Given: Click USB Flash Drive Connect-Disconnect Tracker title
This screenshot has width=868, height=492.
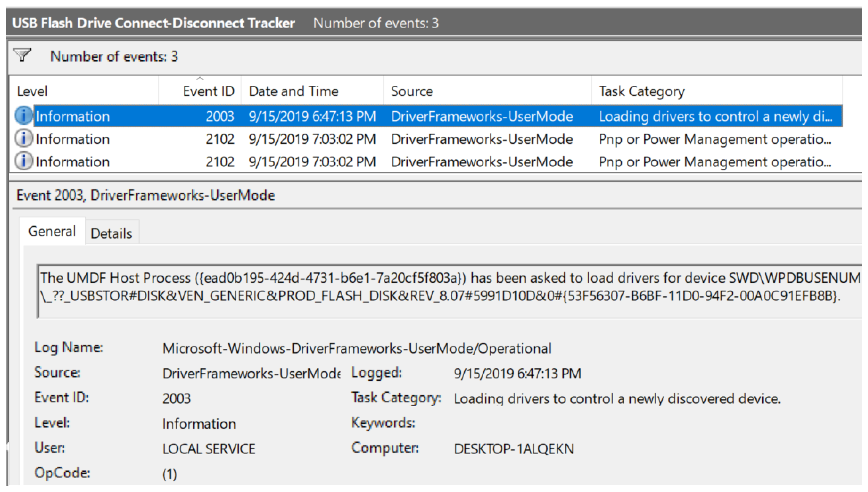Looking at the screenshot, I should coord(154,23).
